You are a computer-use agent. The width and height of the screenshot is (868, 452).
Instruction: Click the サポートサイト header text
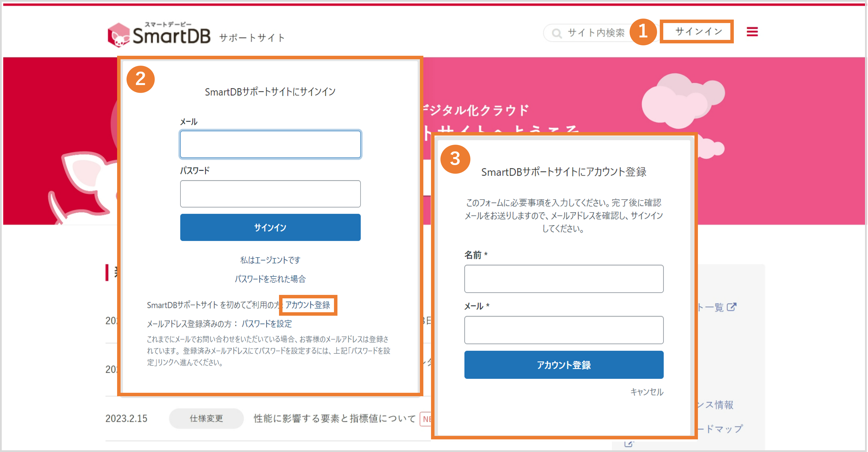[252, 37]
